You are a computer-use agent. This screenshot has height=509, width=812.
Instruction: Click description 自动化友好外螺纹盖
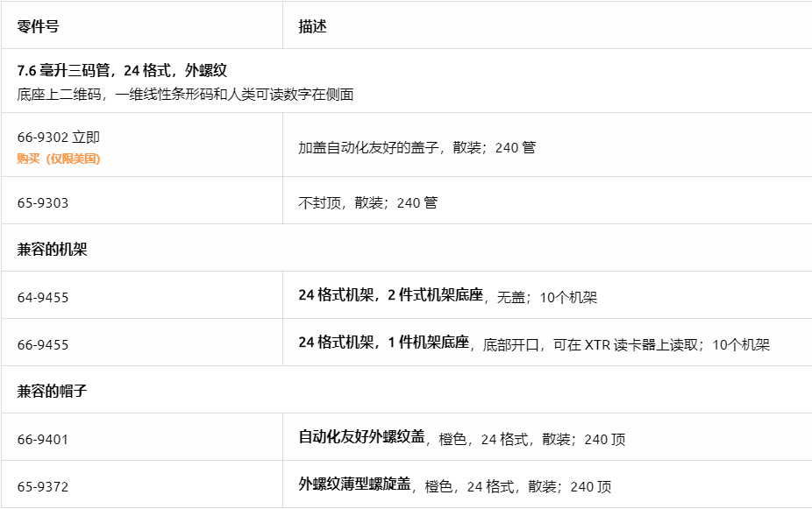(361, 437)
